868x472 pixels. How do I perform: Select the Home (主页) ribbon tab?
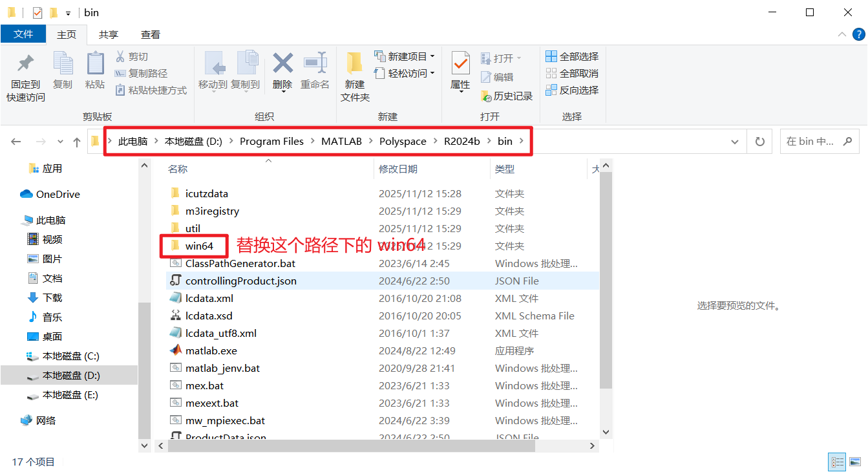coord(67,34)
